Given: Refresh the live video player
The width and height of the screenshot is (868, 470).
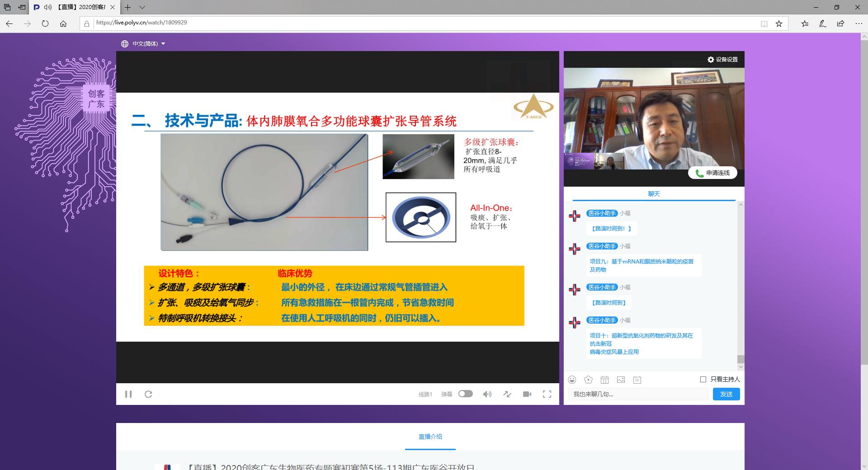Looking at the screenshot, I should [148, 394].
